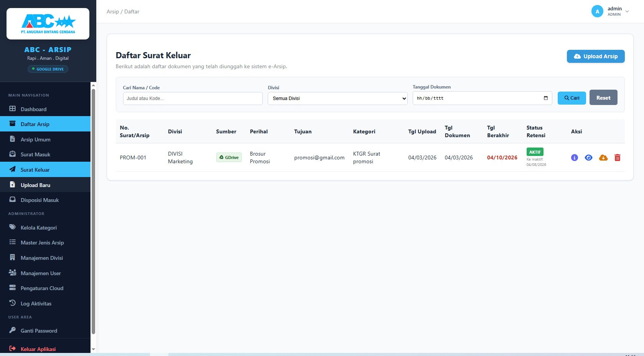Screen dimensions: 644x356
Task: Click the PROM-001 number cell
Action: pos(133,157)
